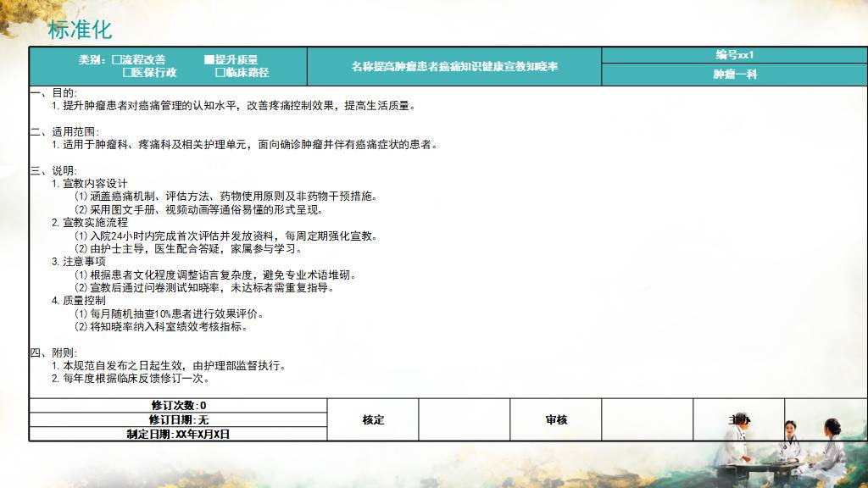This screenshot has height=488, width=868.
Task: Check the 流程改善 category checkbox
Action: (116, 59)
